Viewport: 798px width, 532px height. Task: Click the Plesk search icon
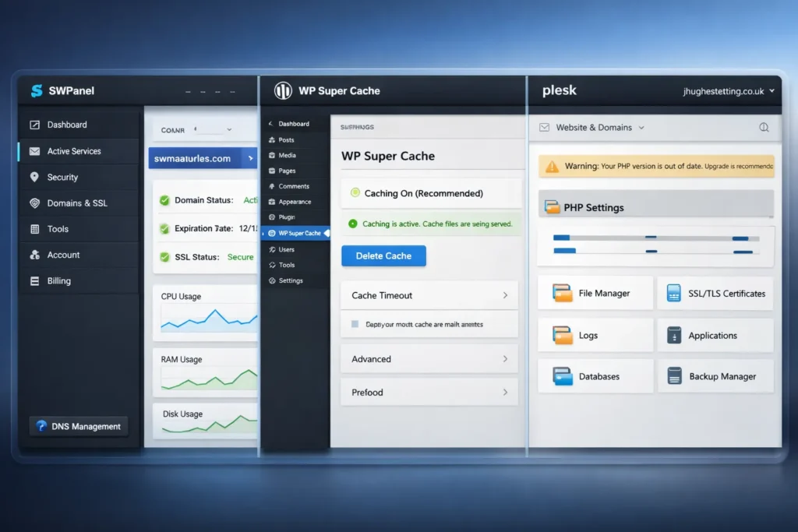(764, 127)
